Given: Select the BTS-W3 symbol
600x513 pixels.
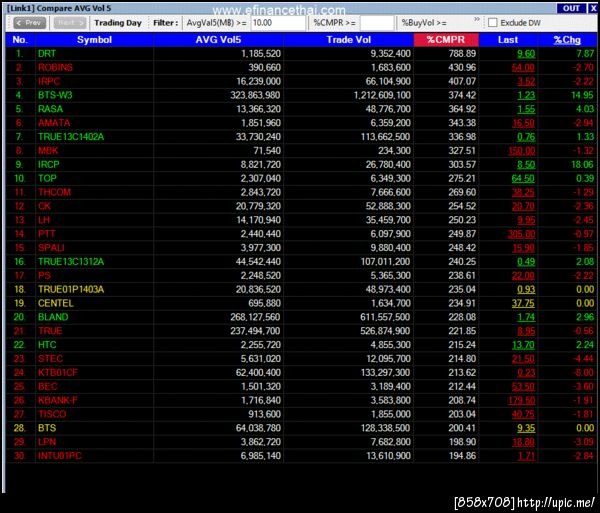Looking at the screenshot, I should [x=55, y=95].
